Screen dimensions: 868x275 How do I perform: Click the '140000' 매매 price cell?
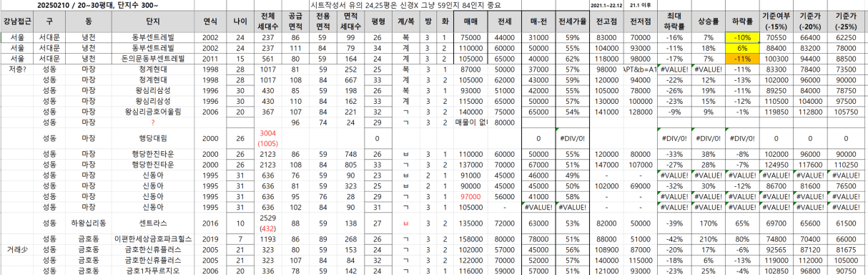click(x=470, y=111)
